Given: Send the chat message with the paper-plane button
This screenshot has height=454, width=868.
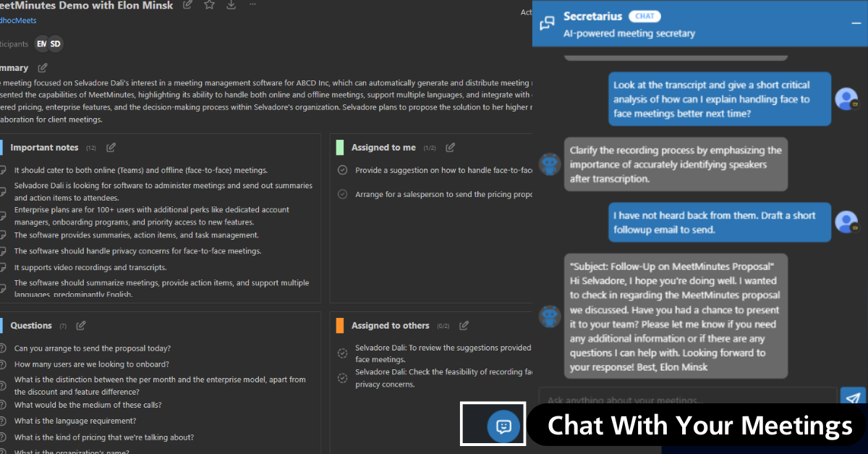Looking at the screenshot, I should (x=853, y=399).
